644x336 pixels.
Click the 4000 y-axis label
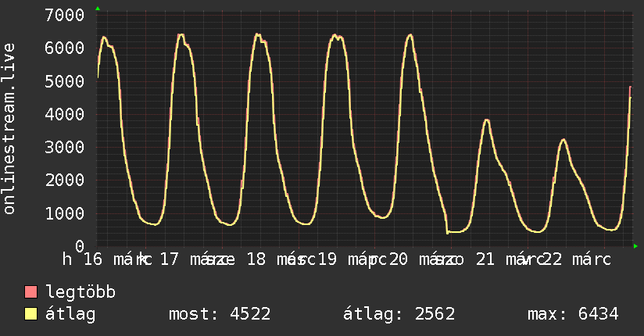pos(65,114)
